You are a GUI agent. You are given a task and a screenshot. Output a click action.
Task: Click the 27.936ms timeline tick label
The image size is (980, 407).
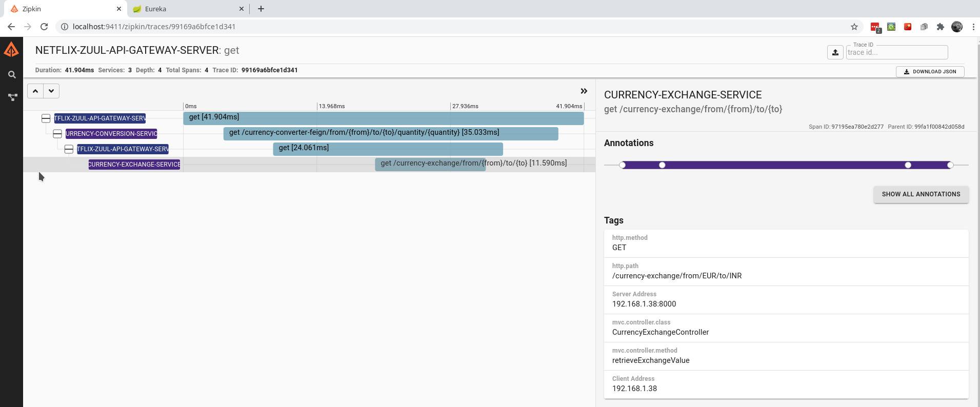465,106
